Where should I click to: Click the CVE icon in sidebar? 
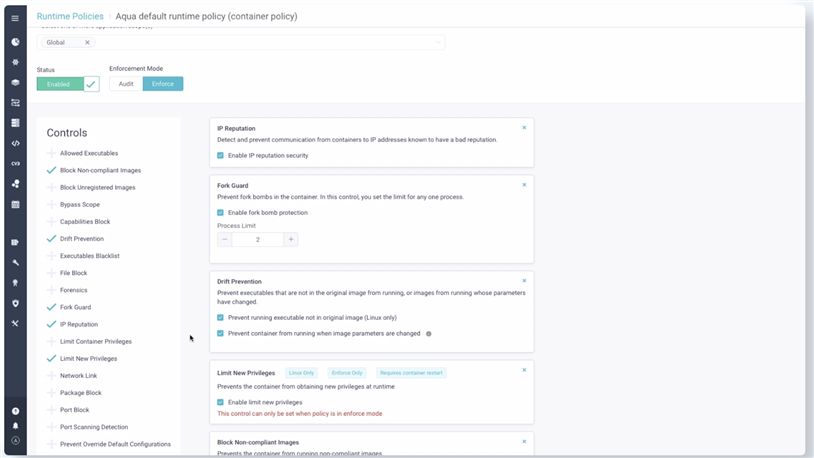15,163
